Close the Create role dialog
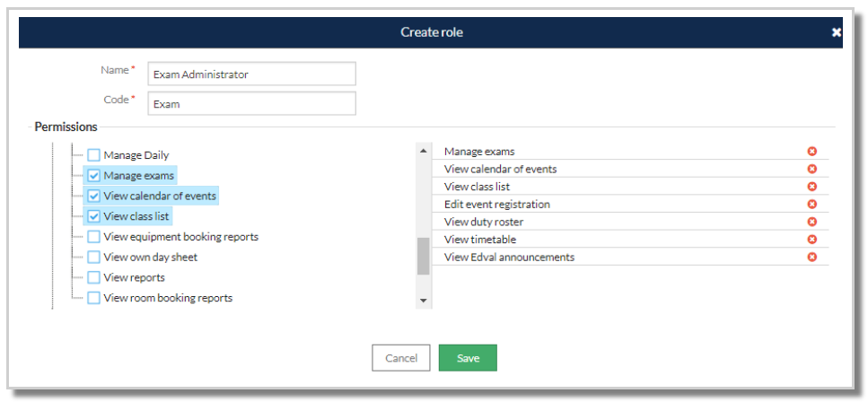The width and height of the screenshot is (868, 402). [836, 33]
